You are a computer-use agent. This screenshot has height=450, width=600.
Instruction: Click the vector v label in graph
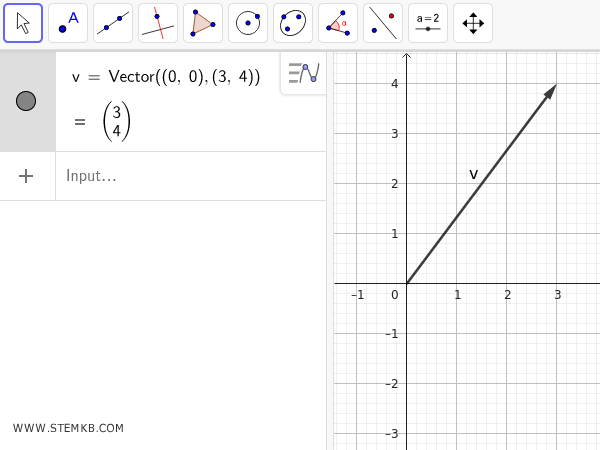pos(474,174)
